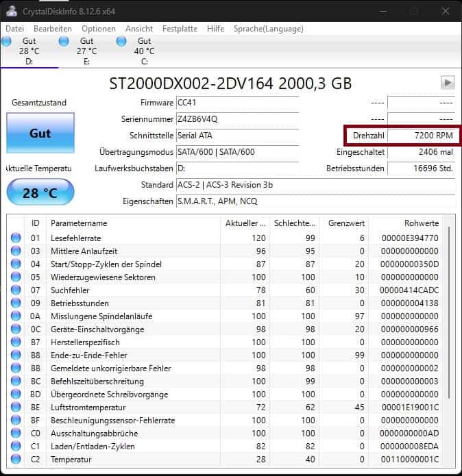The height and width of the screenshot is (476, 462).
Task: Click status orb for Start/Stopp-Zyklen der Spindel
Action: (16, 264)
